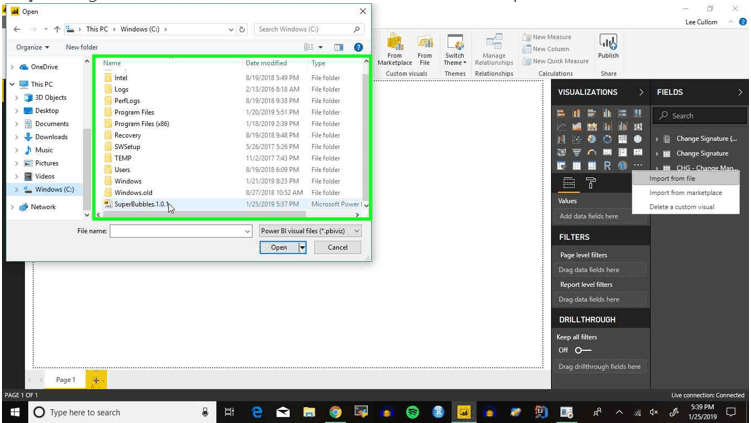
Task: Click the Publish ribbon button
Action: (608, 46)
